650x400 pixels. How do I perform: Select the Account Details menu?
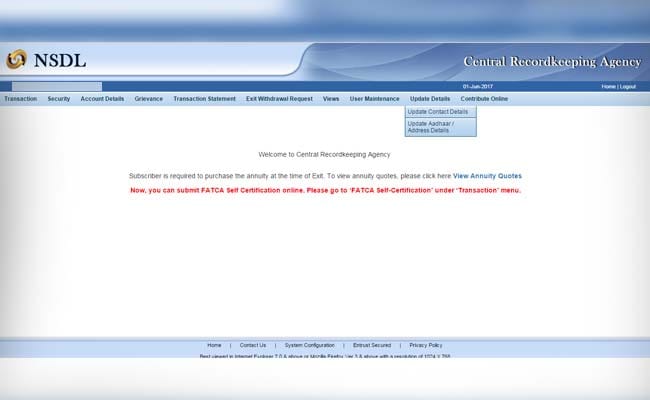pyautogui.click(x=102, y=99)
